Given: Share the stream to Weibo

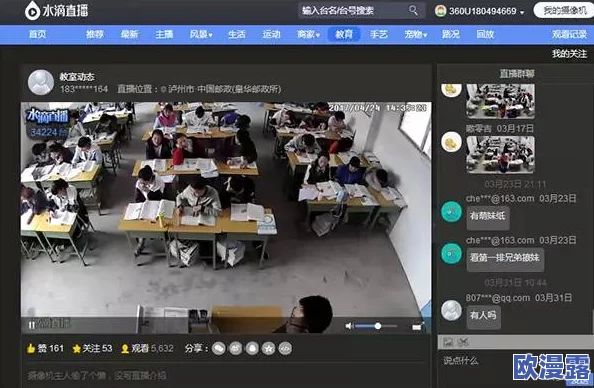Looking at the screenshot, I should [235, 348].
